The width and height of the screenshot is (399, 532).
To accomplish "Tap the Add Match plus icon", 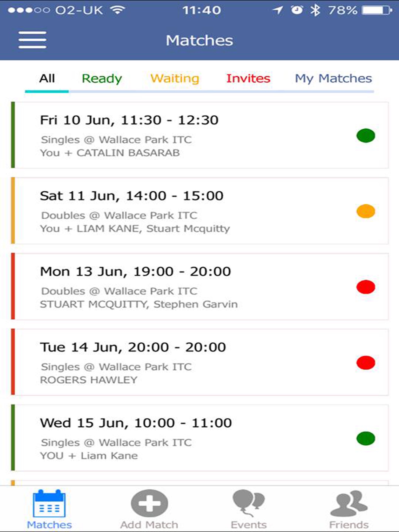I will [149, 503].
